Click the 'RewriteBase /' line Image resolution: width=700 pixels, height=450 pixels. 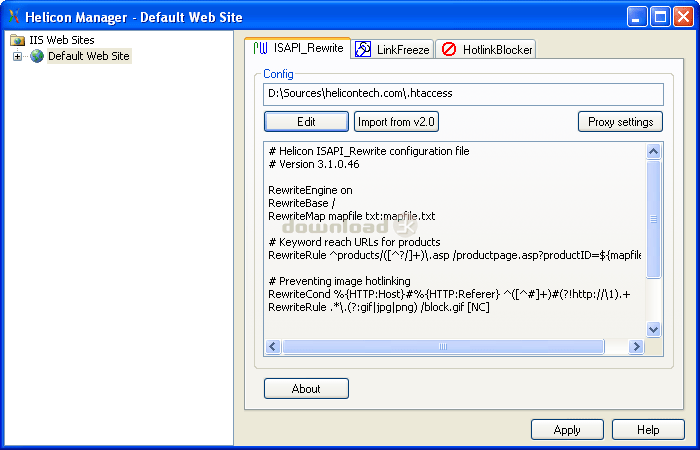[302, 203]
